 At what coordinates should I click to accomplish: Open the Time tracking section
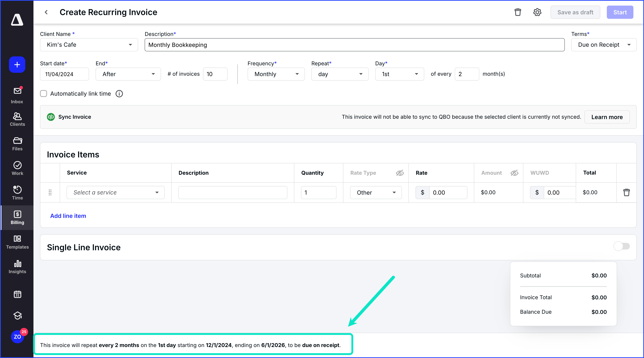(x=17, y=192)
